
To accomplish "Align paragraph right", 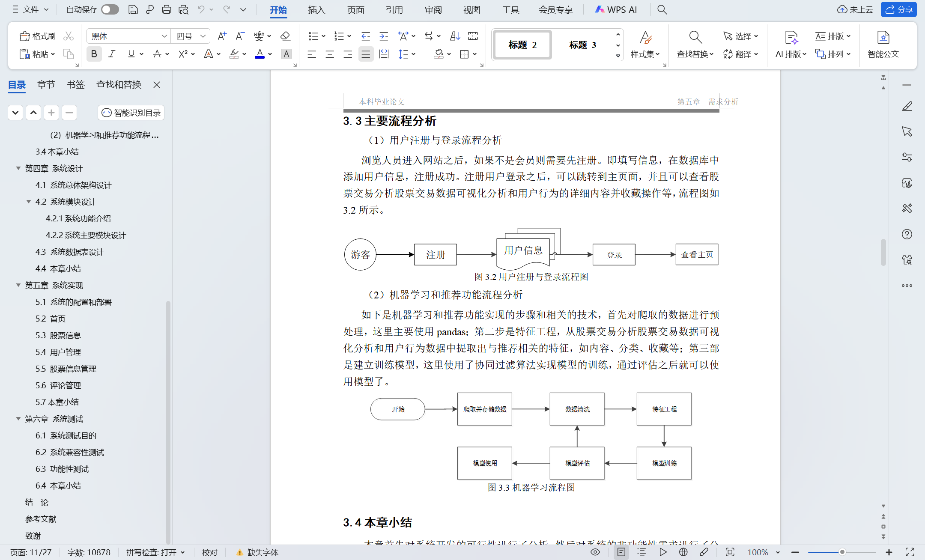I will pos(348,54).
